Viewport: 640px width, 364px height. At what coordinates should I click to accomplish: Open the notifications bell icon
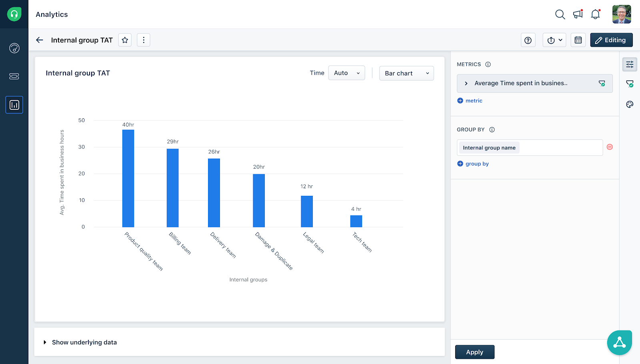(x=596, y=14)
